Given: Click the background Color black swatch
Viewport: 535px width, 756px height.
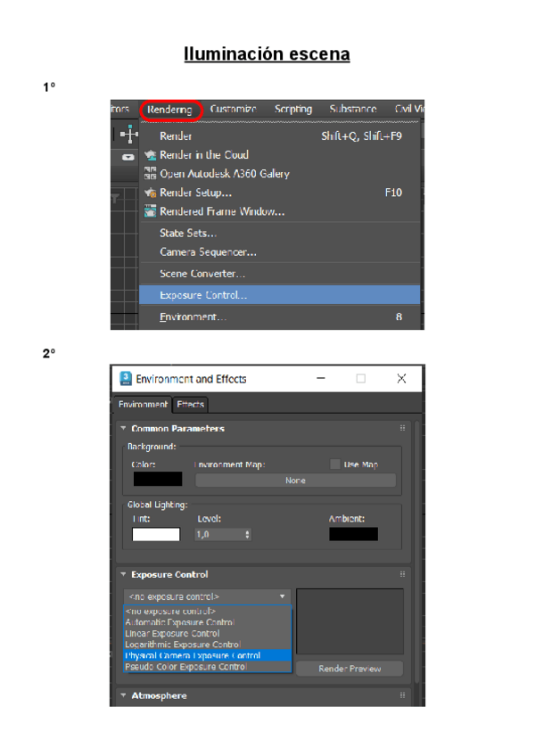Looking at the screenshot, I should 158,479.
